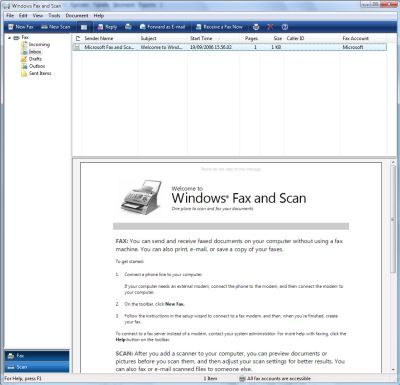Image resolution: width=400 pixels, height=385 pixels.
Task: Sort by Sender Name column
Action: click(x=110, y=38)
